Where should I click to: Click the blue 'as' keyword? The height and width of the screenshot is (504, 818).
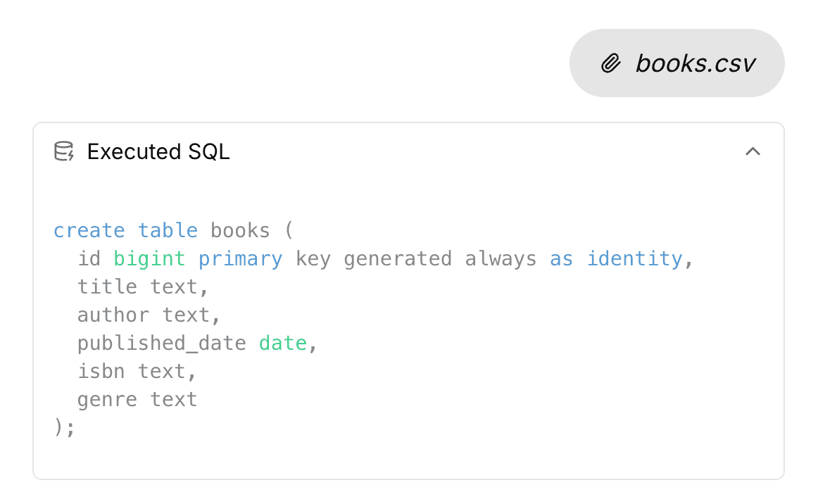(561, 259)
